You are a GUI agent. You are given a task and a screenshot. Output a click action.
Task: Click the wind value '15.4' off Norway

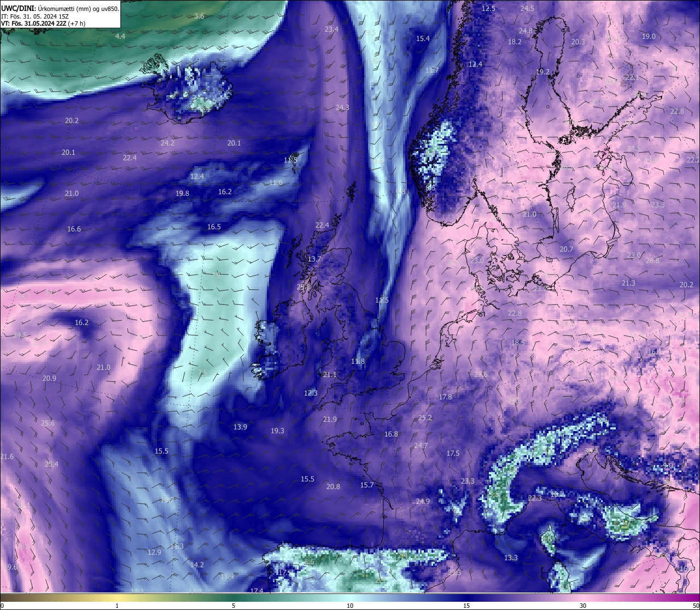tap(423, 39)
